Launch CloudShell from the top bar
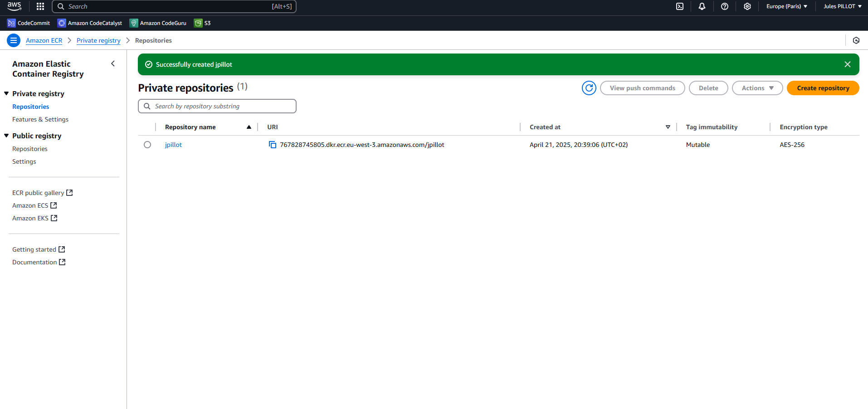The image size is (868, 409). click(679, 6)
